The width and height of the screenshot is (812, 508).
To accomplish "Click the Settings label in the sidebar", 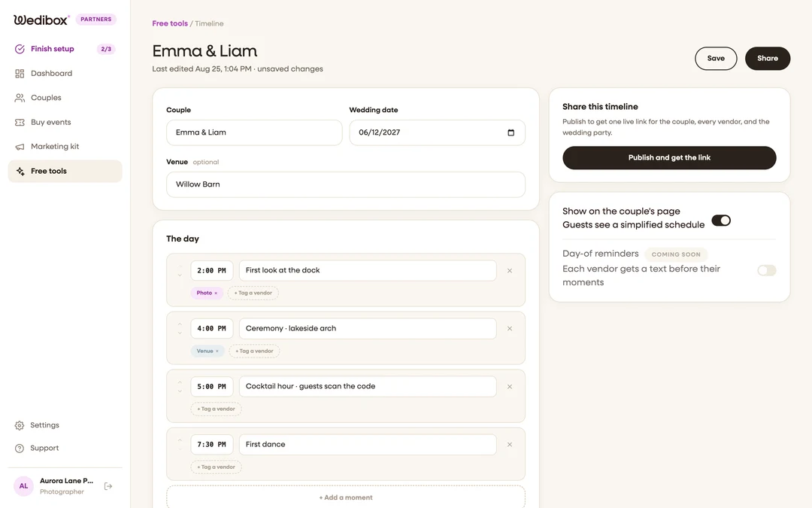I will click(x=44, y=425).
